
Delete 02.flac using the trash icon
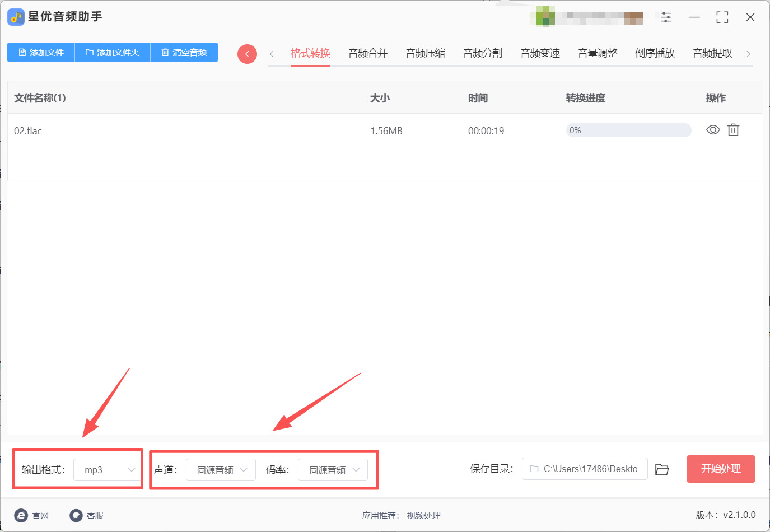(x=733, y=130)
